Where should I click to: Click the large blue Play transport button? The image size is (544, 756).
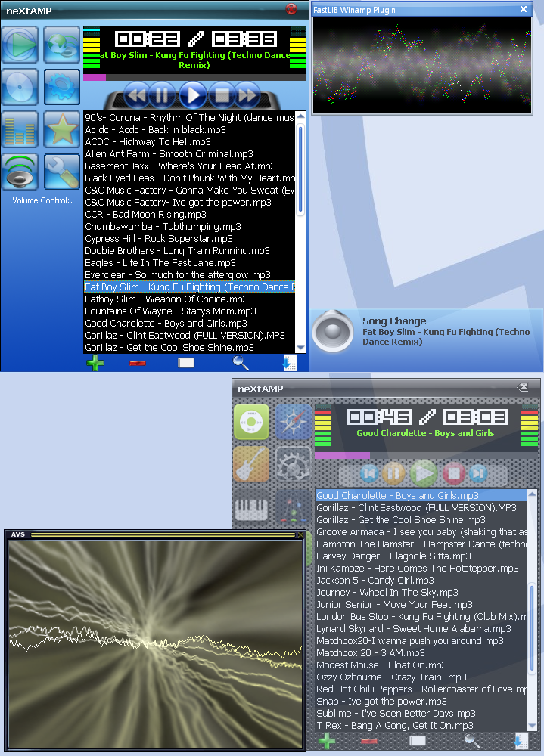point(193,95)
